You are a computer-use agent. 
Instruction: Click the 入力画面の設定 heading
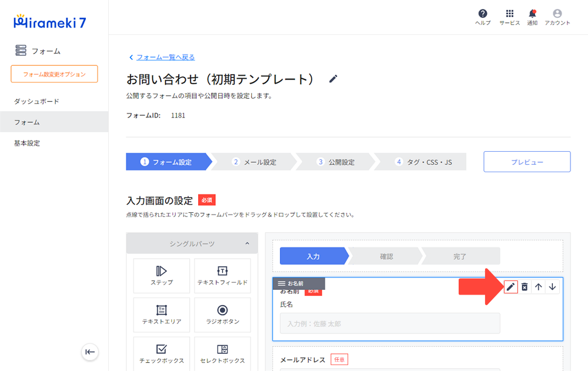[159, 200]
